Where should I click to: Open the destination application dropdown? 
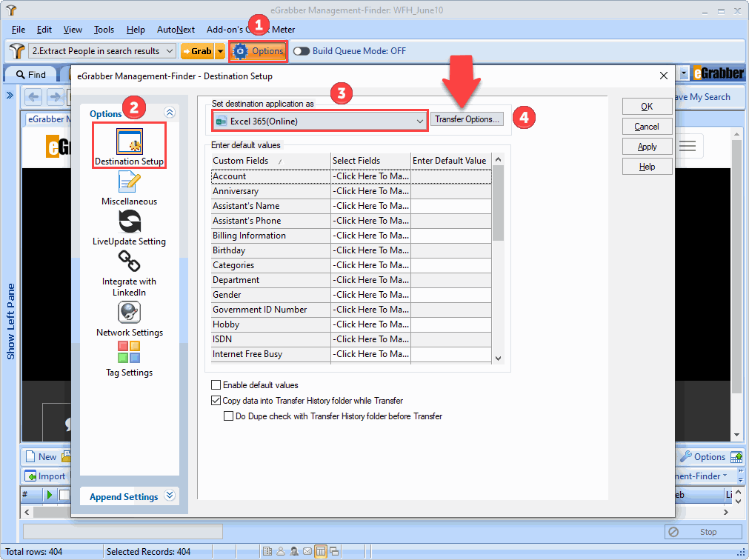319,121
